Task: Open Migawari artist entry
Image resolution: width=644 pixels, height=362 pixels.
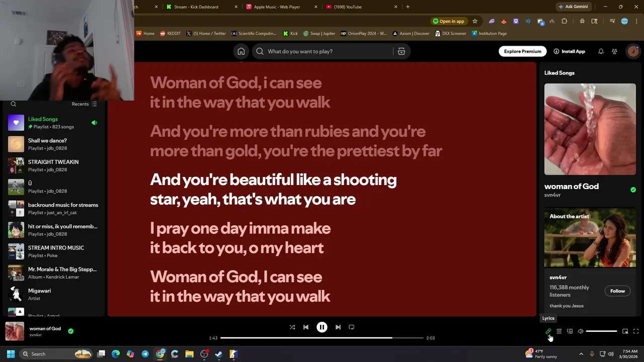Action: coord(53,294)
